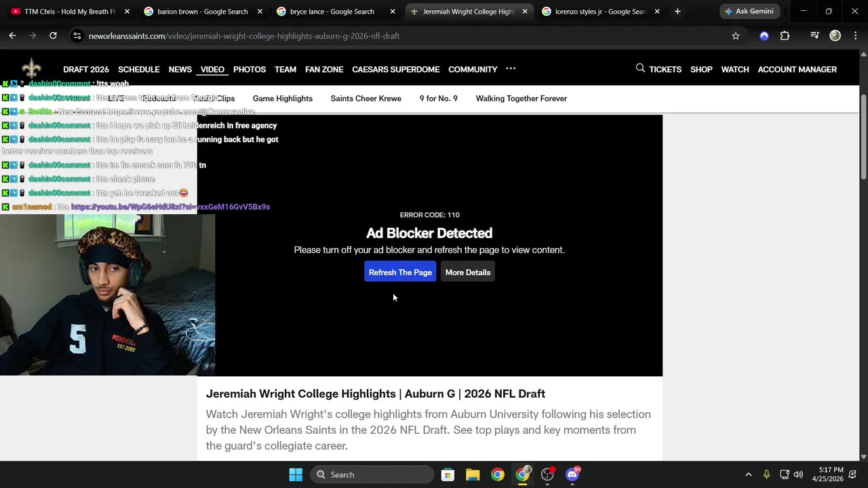Image resolution: width=868 pixels, height=488 pixels.
Task: Click the page vertical scrollbar
Action: pos(863,136)
